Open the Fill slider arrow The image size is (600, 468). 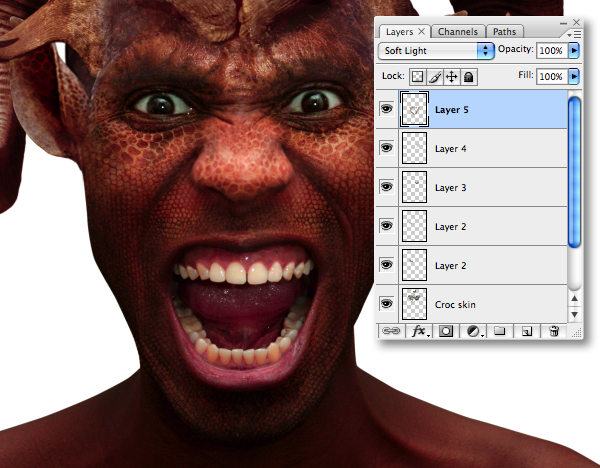click(x=574, y=77)
